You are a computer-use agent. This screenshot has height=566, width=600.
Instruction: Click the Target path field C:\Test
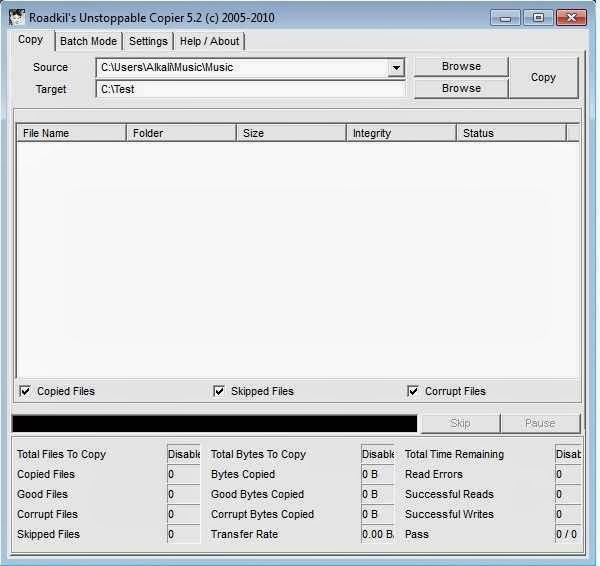pyautogui.click(x=250, y=89)
